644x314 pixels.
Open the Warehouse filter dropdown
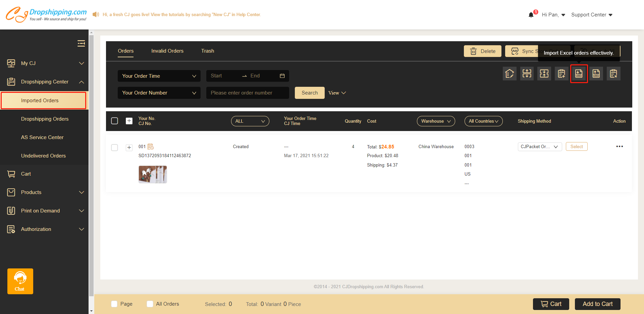(436, 121)
